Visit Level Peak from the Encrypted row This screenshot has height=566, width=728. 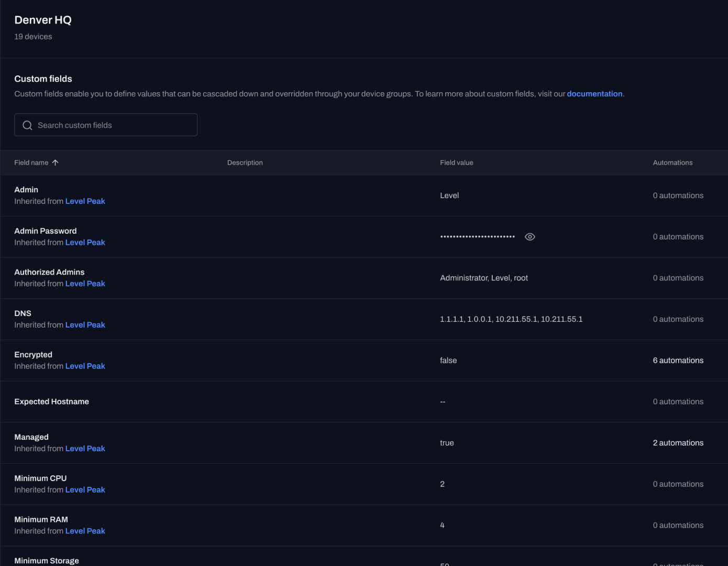tap(85, 366)
